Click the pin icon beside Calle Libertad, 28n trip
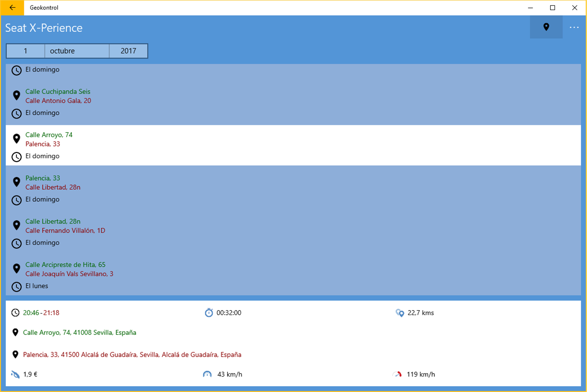The width and height of the screenshot is (587, 392). coord(16,225)
